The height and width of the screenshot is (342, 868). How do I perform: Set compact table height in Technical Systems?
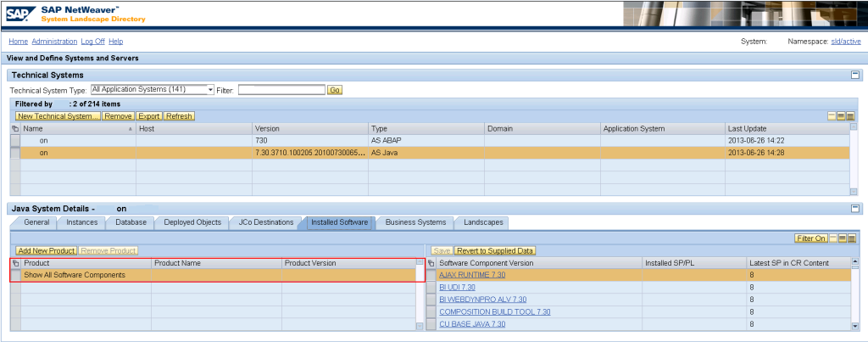tap(832, 116)
